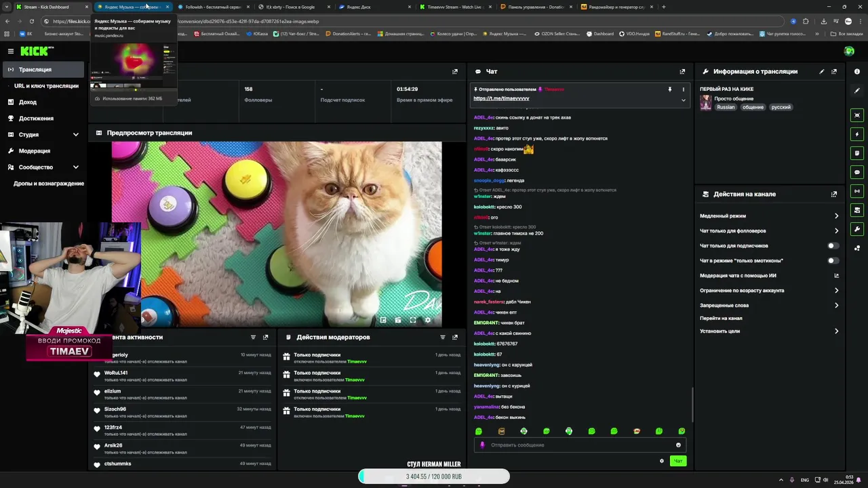Switch keyboard language via ENG indicator
Viewport: 868px width, 488px height.
click(x=805, y=479)
